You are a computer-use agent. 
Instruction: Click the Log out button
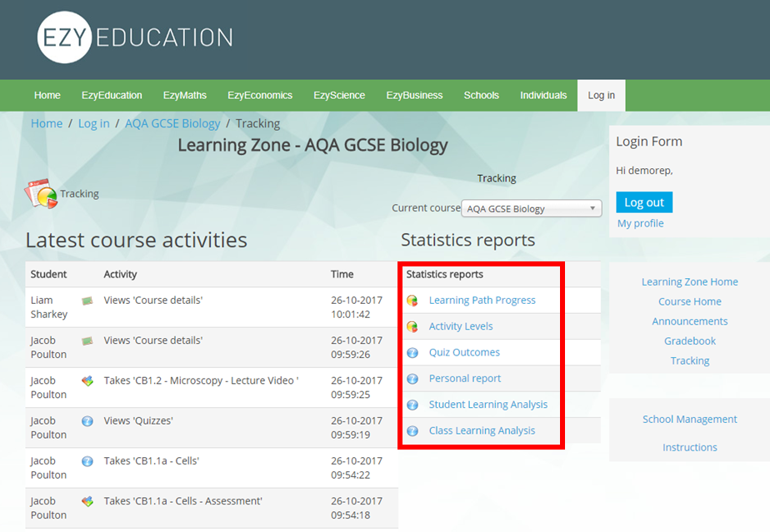[x=644, y=202]
